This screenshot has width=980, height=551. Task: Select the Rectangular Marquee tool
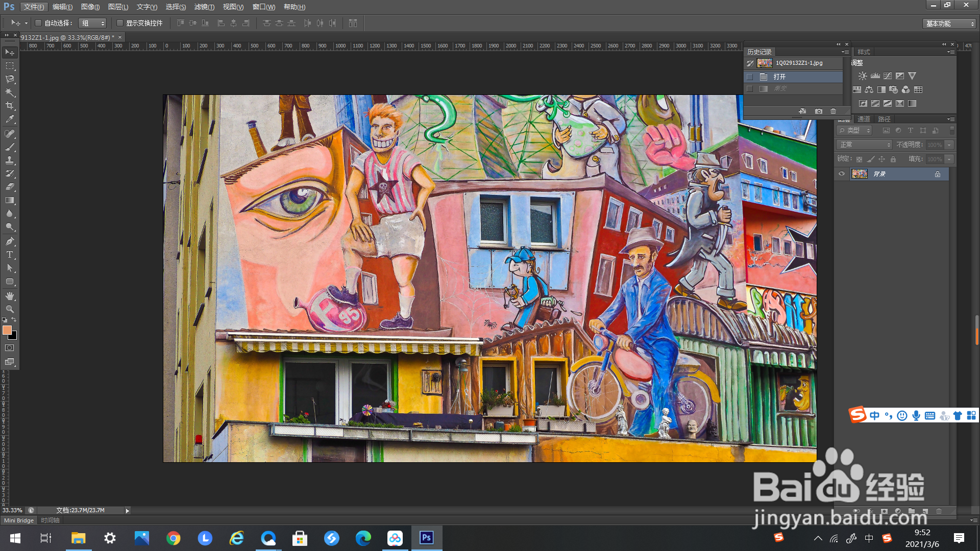pos(10,66)
